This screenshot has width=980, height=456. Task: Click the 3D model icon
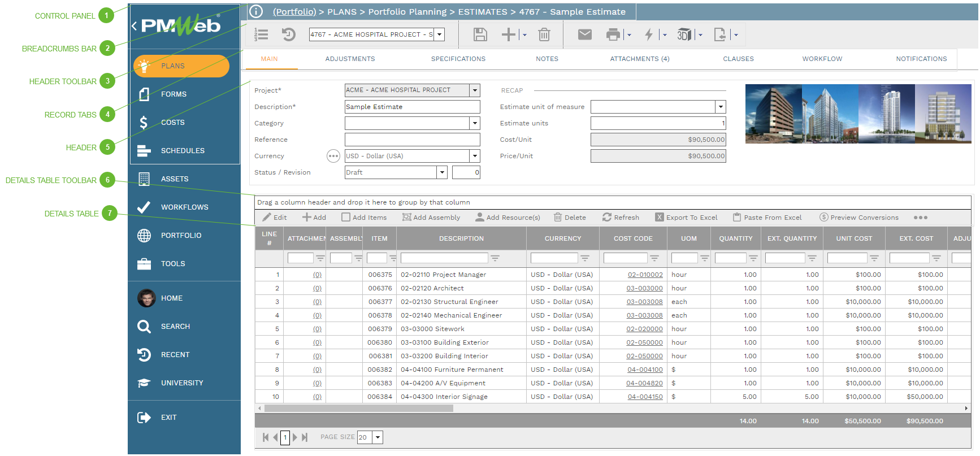684,34
